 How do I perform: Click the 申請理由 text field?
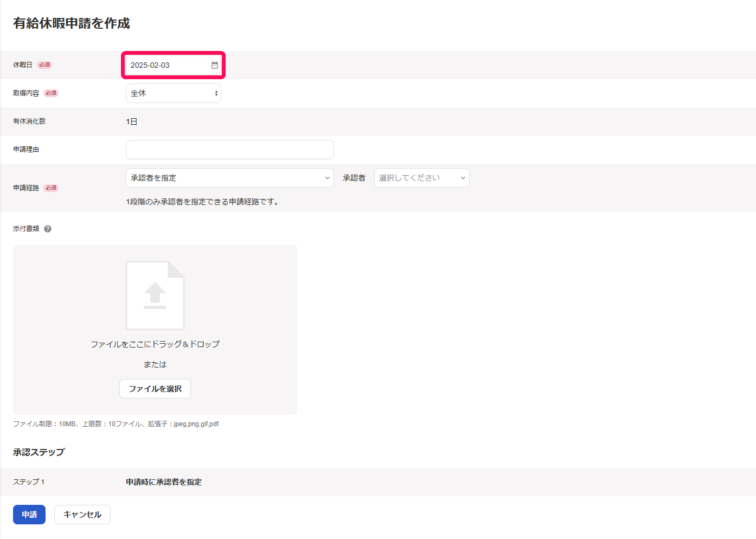(230, 150)
